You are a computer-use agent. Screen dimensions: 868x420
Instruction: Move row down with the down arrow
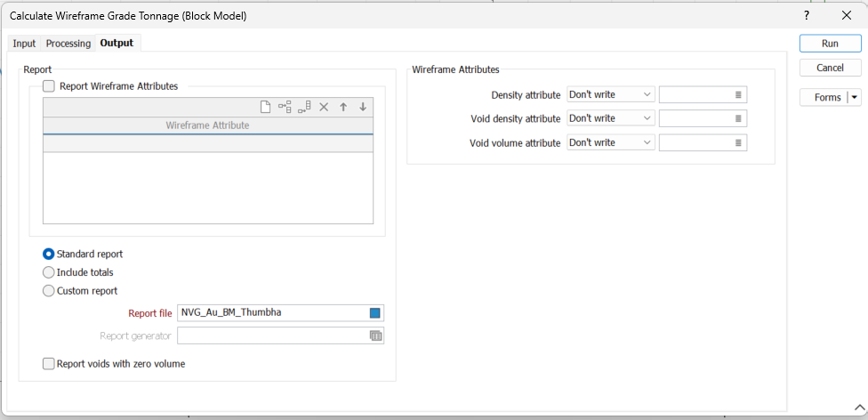tap(363, 107)
